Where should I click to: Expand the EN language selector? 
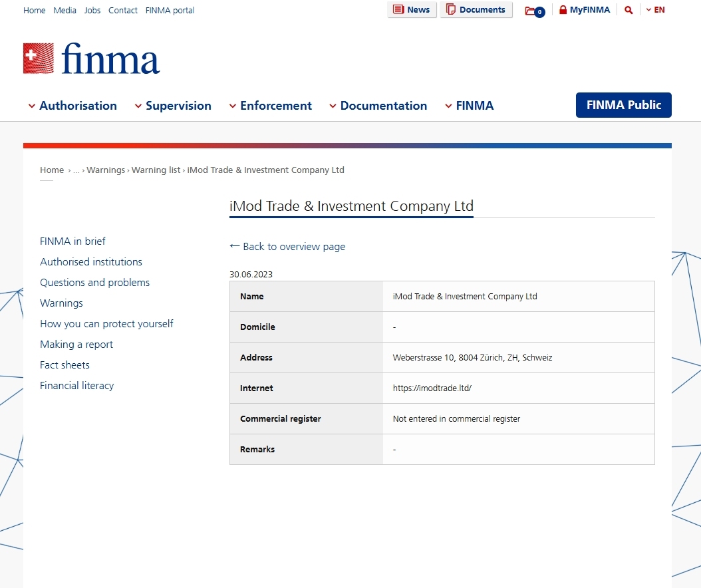pos(655,10)
